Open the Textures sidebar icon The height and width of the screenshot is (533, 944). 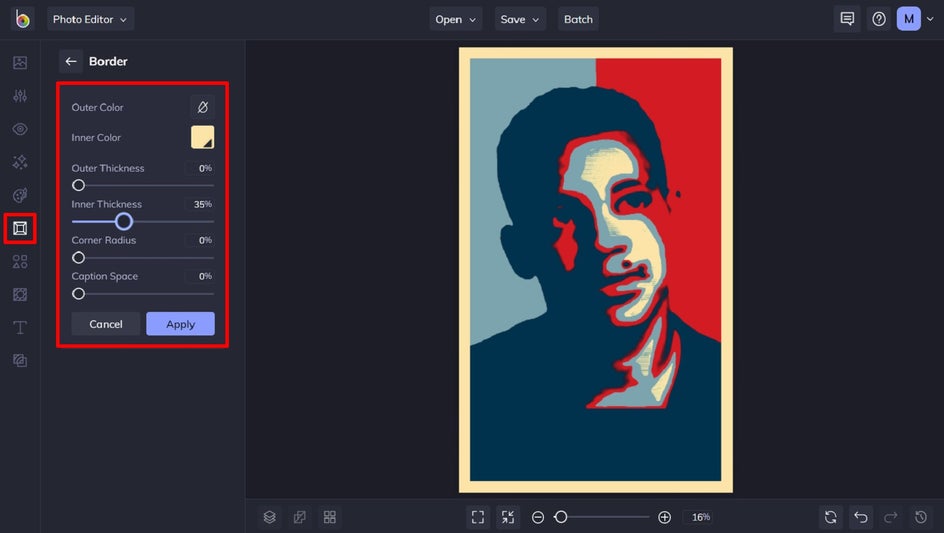click(x=20, y=361)
